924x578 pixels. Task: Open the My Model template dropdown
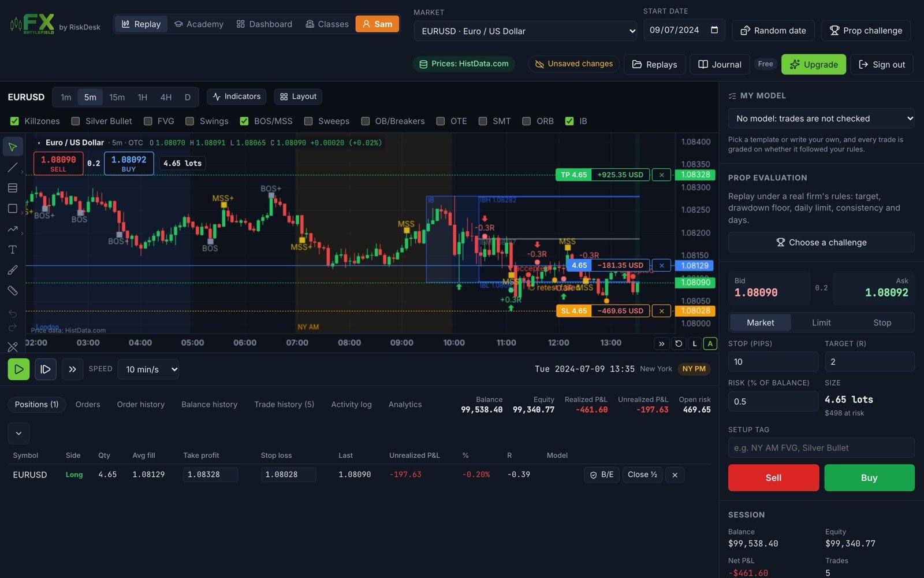click(x=821, y=118)
